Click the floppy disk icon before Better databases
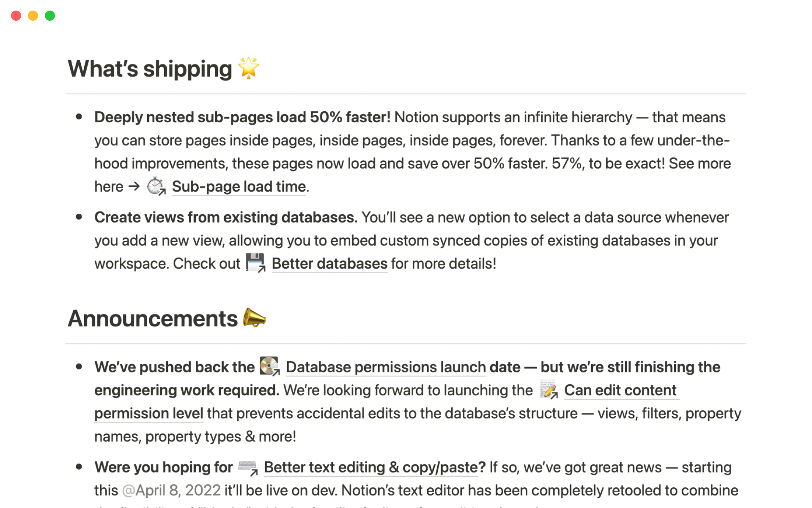Viewport: 812px width, 508px height. click(255, 263)
